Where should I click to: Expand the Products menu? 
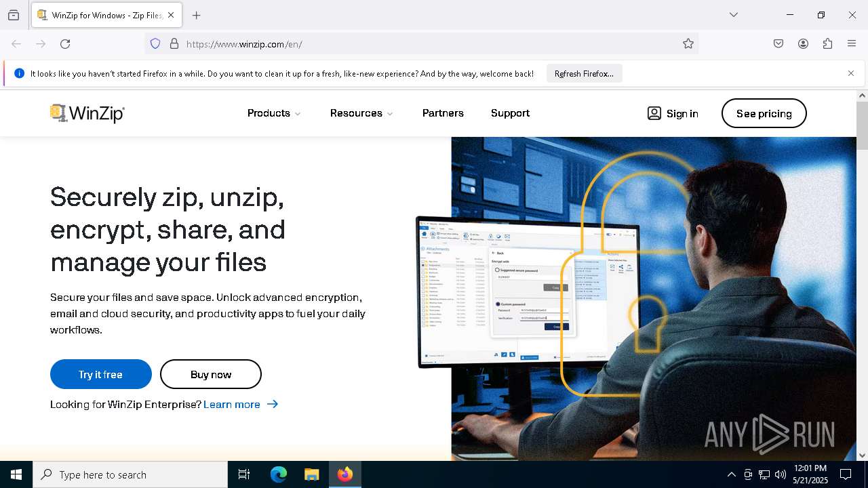[x=274, y=113]
